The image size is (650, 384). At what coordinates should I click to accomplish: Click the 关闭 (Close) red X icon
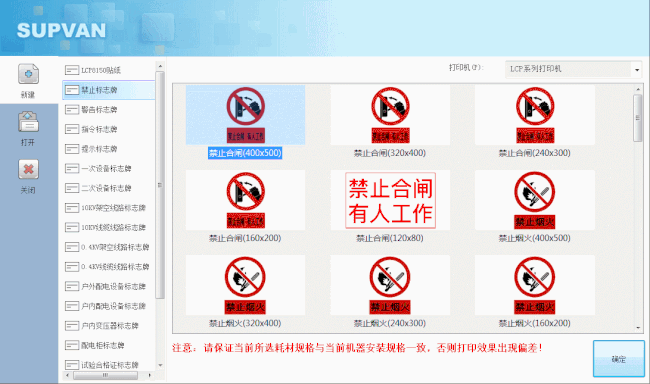[28, 169]
